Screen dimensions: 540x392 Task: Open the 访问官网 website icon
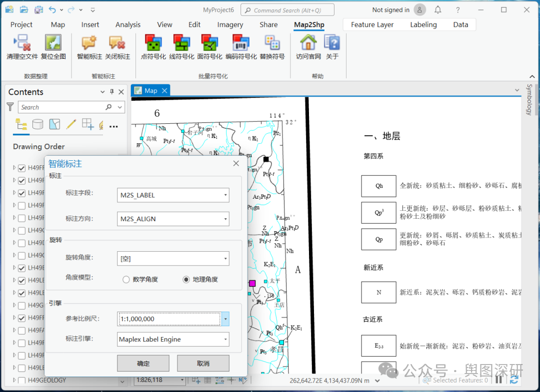(308, 43)
